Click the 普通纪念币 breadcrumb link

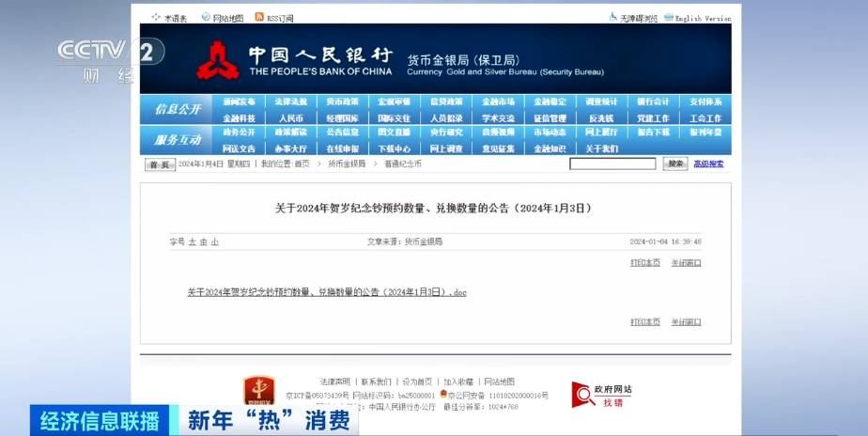pos(402,164)
